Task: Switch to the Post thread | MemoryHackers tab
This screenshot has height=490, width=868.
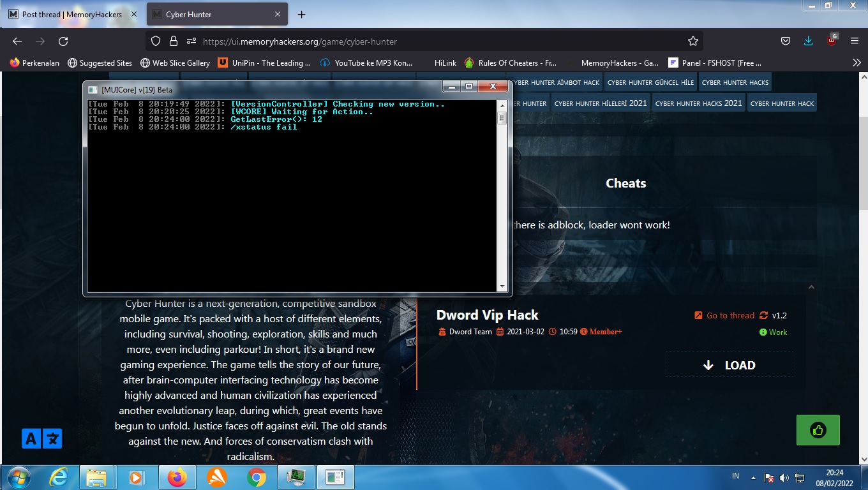Action: 72,14
